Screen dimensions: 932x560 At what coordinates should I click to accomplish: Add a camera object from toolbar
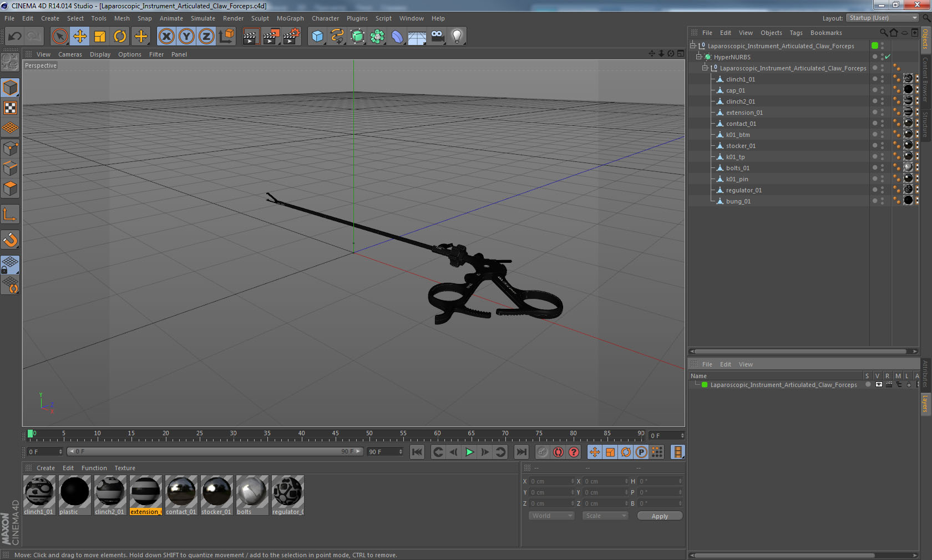[437, 37]
